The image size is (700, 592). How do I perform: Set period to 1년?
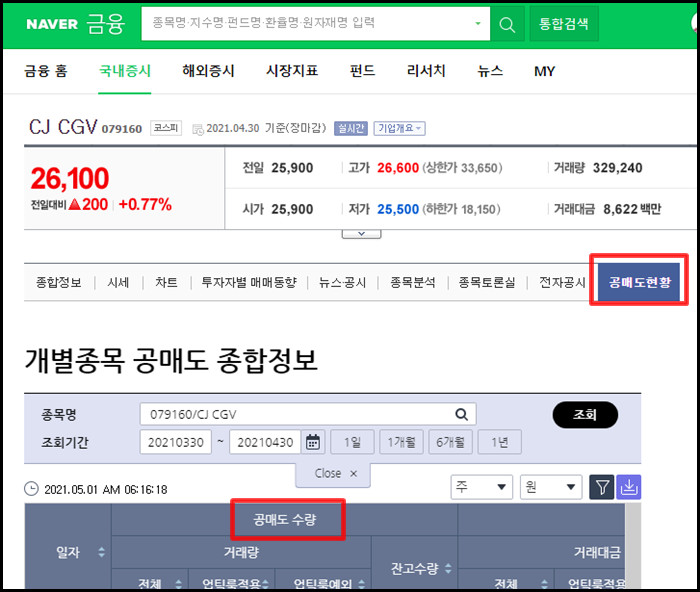click(500, 442)
